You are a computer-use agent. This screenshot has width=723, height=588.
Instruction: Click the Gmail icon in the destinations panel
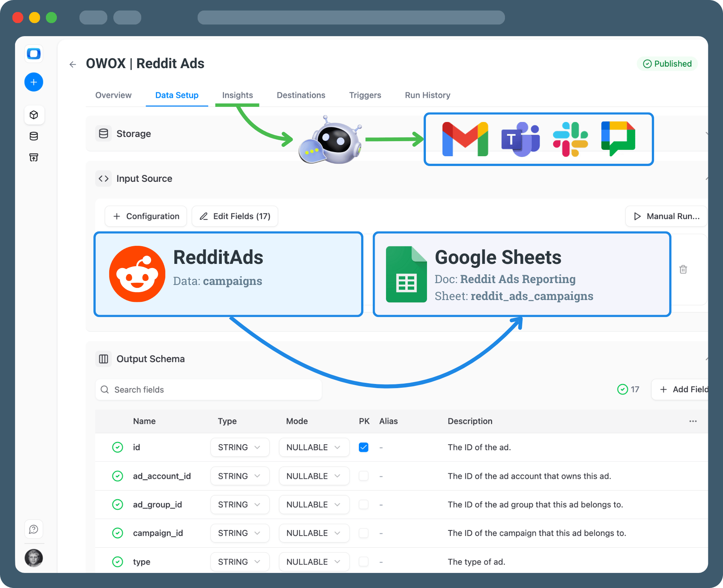(x=465, y=139)
